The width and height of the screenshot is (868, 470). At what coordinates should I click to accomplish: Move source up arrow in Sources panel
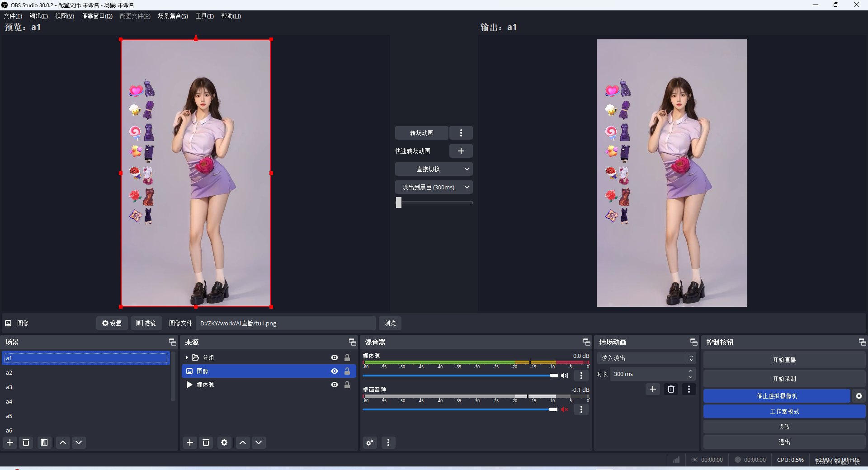click(x=243, y=442)
